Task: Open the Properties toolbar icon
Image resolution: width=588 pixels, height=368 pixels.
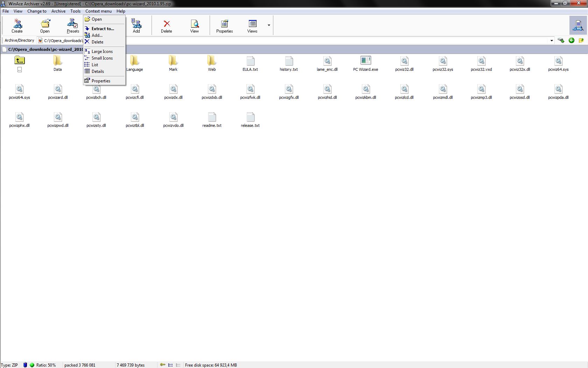Action: [224, 26]
